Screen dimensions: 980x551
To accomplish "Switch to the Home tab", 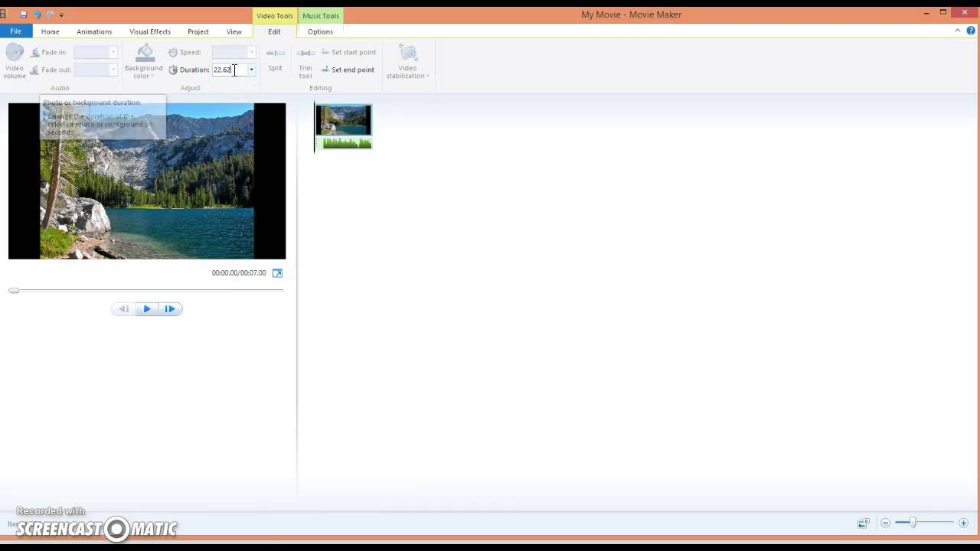I will tap(50, 31).
